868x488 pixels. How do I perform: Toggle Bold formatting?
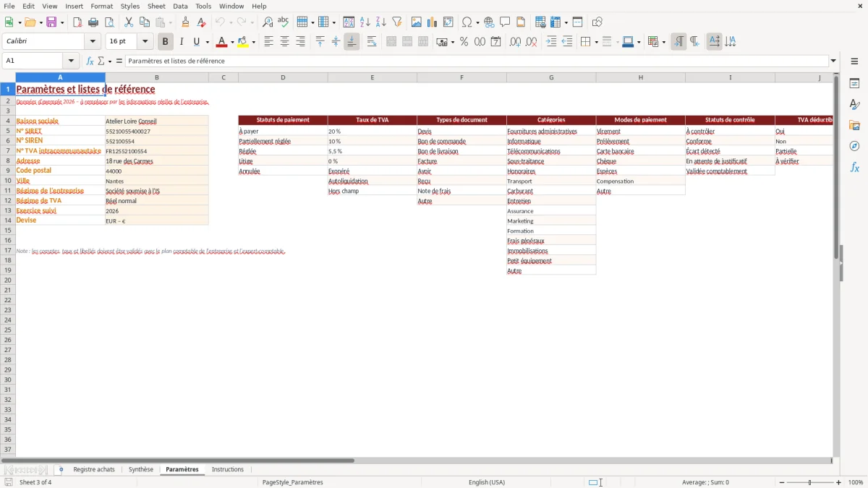[166, 42]
